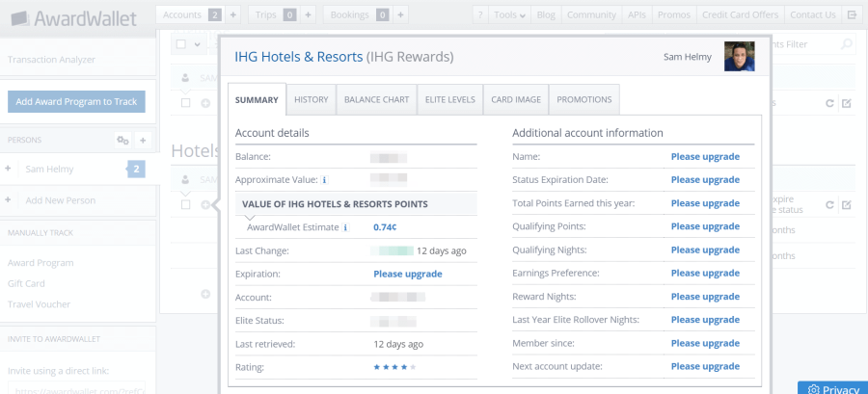Click IHG Hotels & Resorts title link
Viewport: 868px width, 394px height.
[x=299, y=57]
